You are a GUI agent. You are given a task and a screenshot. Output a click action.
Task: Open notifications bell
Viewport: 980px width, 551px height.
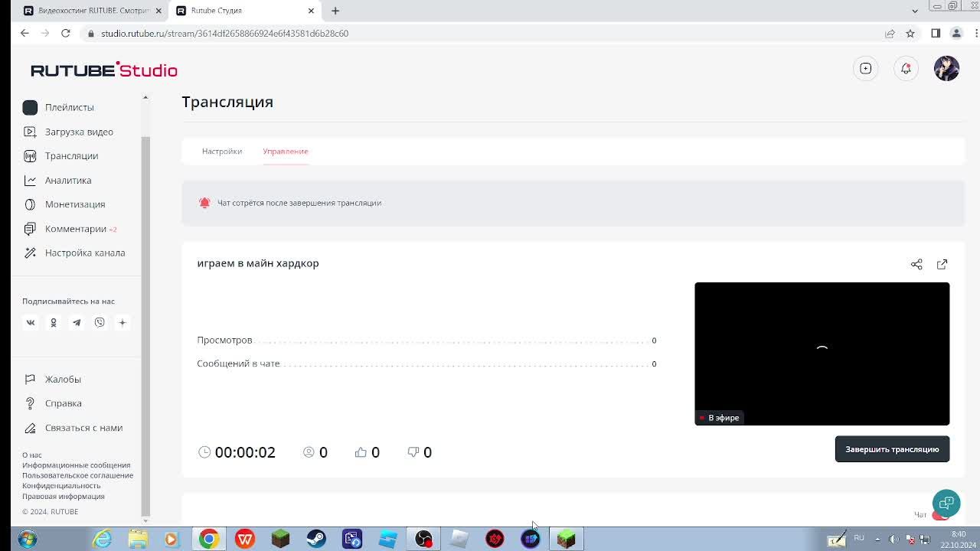(906, 69)
